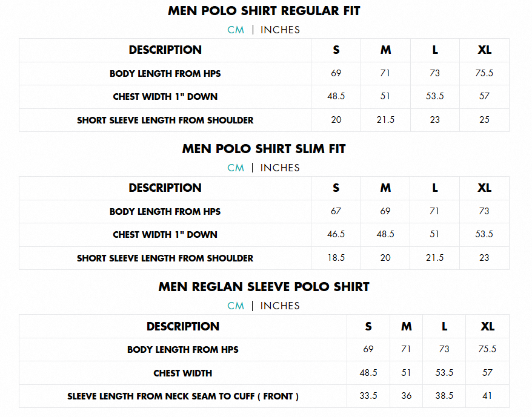Click the Men Polo Shirt Slim Fit heading

pos(264,149)
